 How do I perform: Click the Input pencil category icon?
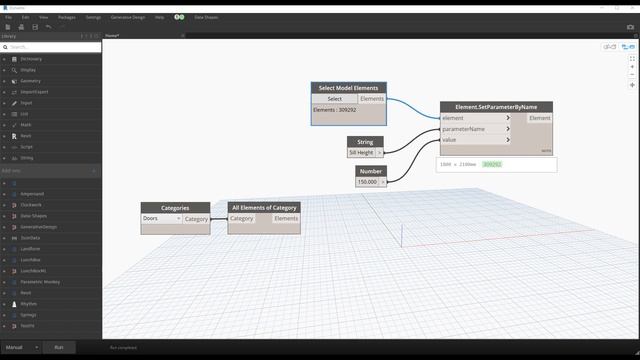pyautogui.click(x=14, y=103)
